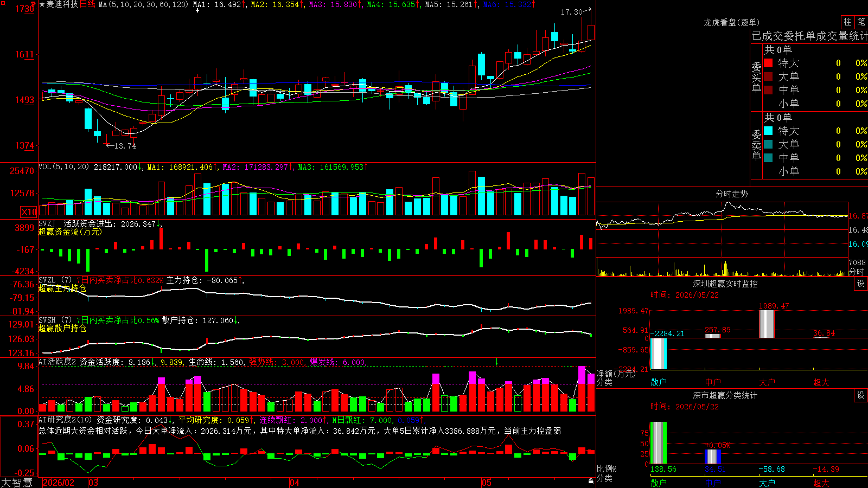Click the 超赢散户持仓 label
The width and height of the screenshot is (868, 488).
click(x=62, y=328)
